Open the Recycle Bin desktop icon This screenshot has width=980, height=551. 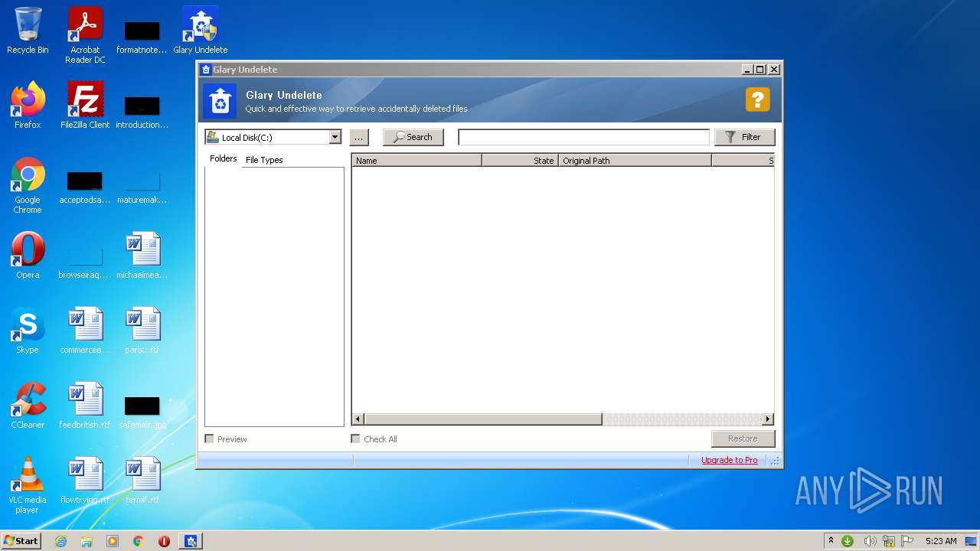(x=28, y=31)
